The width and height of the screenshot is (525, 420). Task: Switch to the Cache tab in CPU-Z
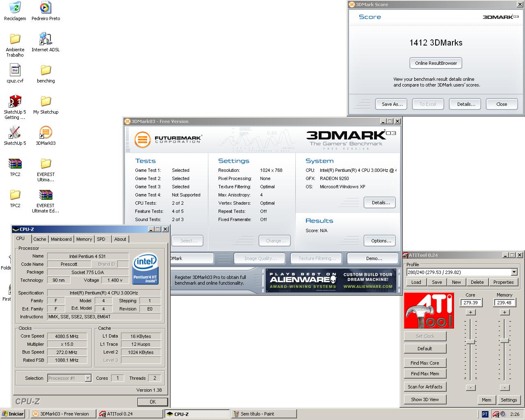pos(40,239)
